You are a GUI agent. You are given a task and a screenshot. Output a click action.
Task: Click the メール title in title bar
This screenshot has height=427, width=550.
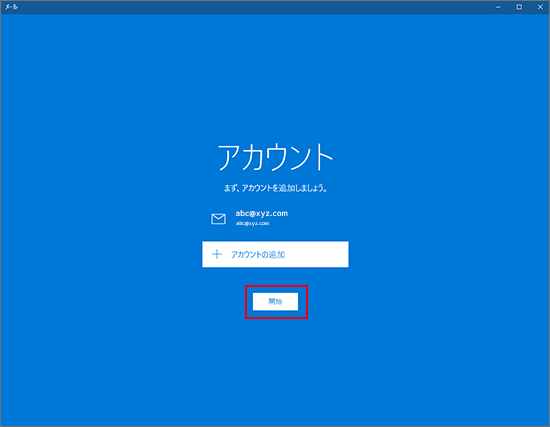click(x=12, y=7)
